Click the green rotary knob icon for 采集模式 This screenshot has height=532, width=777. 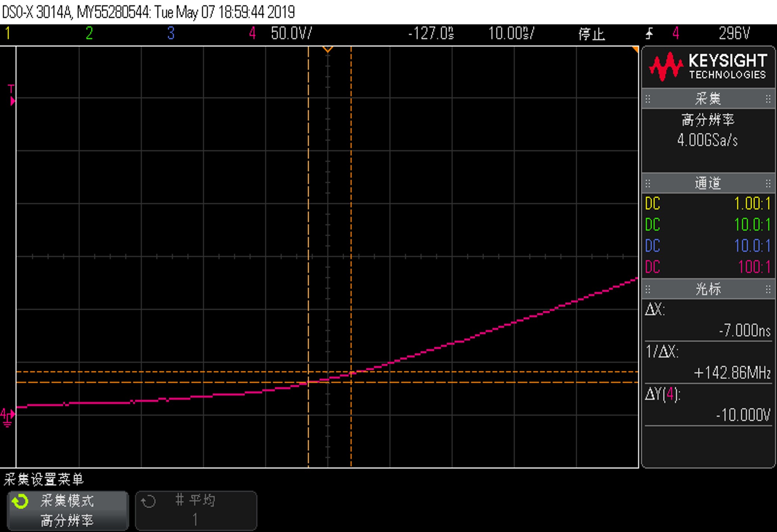[x=20, y=501]
